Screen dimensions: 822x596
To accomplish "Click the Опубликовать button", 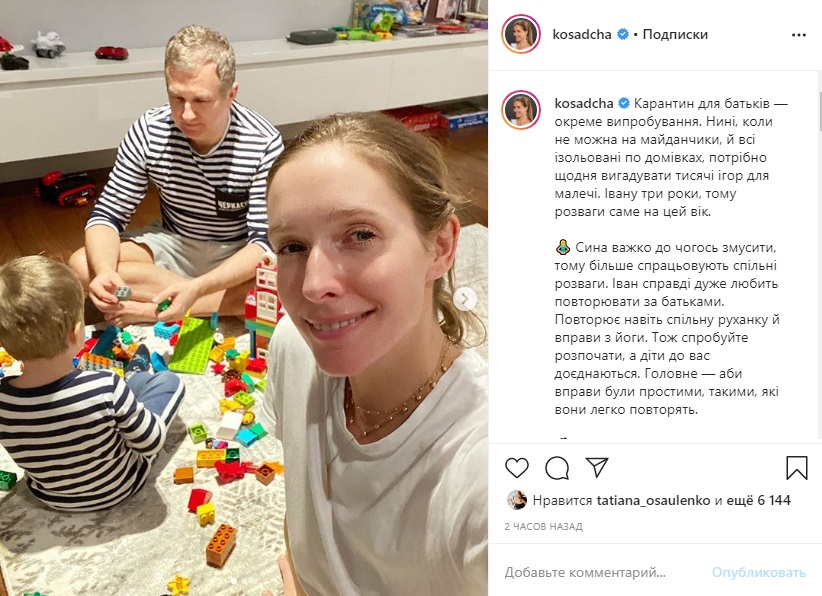I will click(x=759, y=572).
